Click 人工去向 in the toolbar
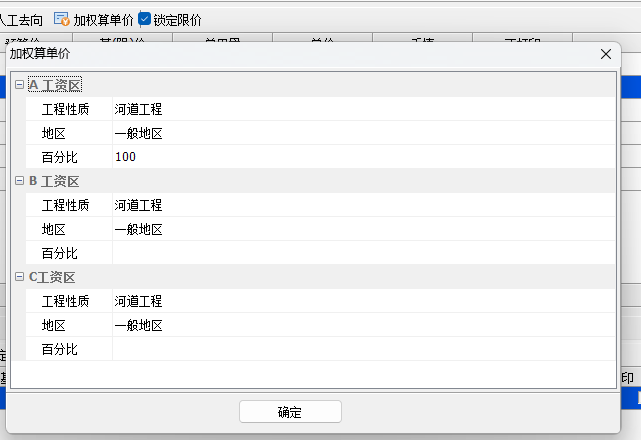The width and height of the screenshot is (641, 440). 21,19
